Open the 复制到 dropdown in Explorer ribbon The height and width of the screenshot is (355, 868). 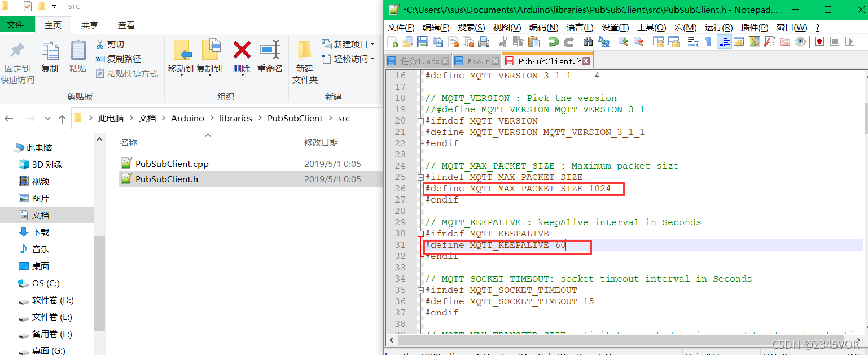209,58
